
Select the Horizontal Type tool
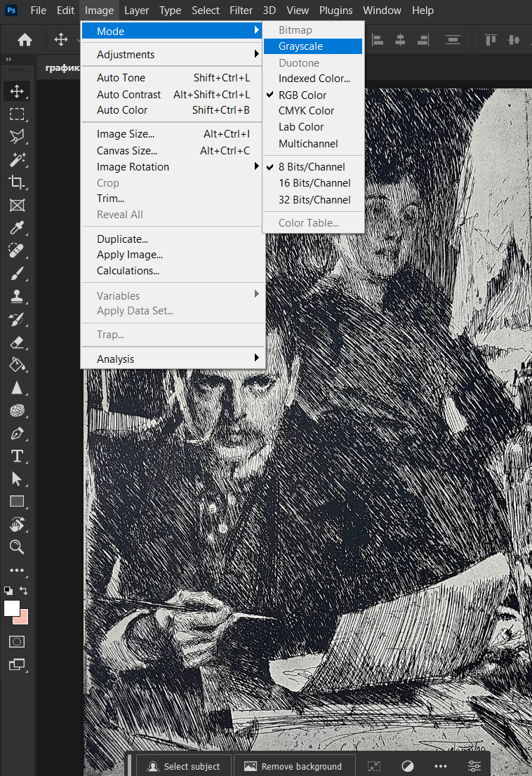click(x=17, y=456)
